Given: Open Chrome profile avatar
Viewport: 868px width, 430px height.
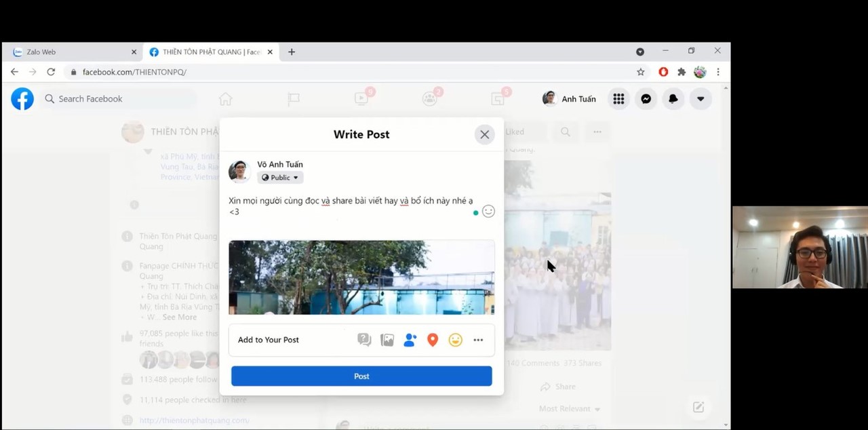Looking at the screenshot, I should [700, 72].
